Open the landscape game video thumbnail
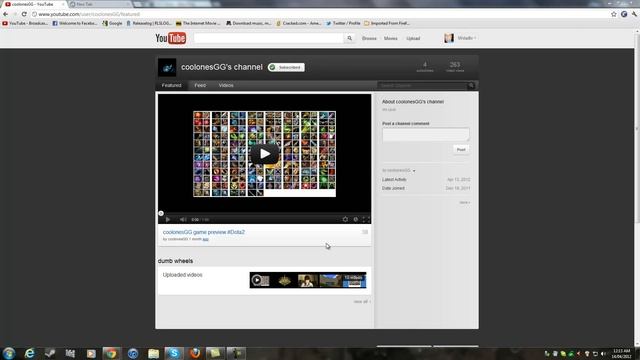Screen dimensions: 640x360 point(331,280)
